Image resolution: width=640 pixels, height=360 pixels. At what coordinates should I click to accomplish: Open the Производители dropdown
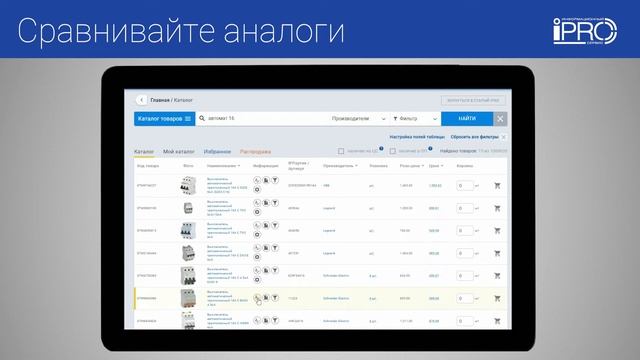(358, 119)
